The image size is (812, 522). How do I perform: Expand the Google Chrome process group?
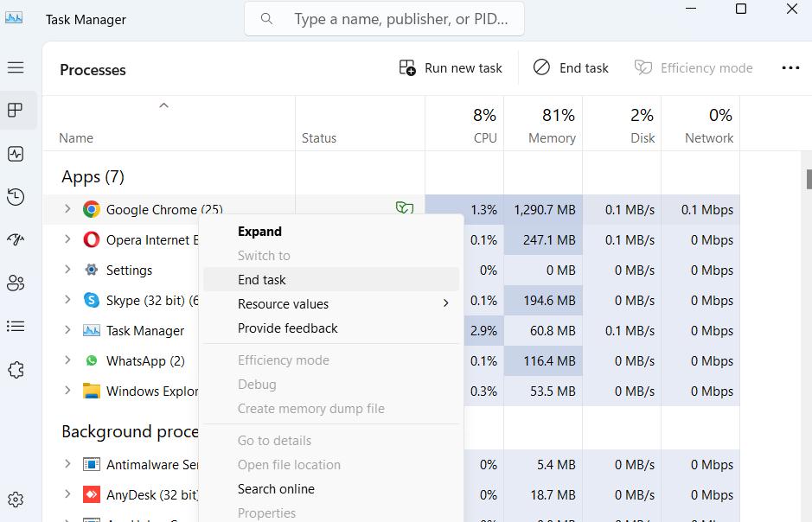[x=67, y=209]
